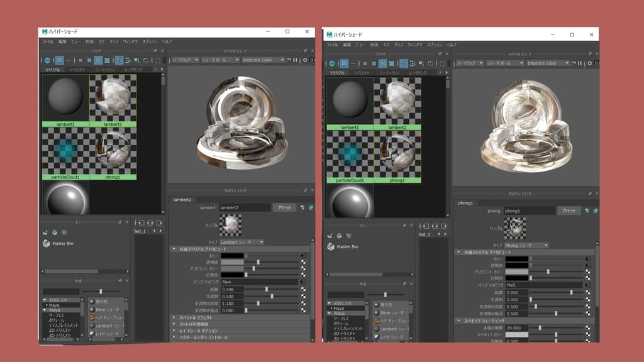The image size is (644, 362).
Task: Switch to マテリアル tab in left window
Action: pyautogui.click(x=53, y=70)
